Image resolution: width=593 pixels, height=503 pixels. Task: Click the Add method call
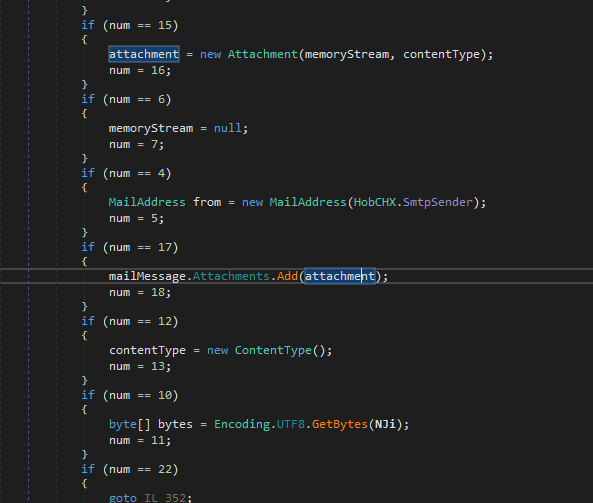[287, 276]
